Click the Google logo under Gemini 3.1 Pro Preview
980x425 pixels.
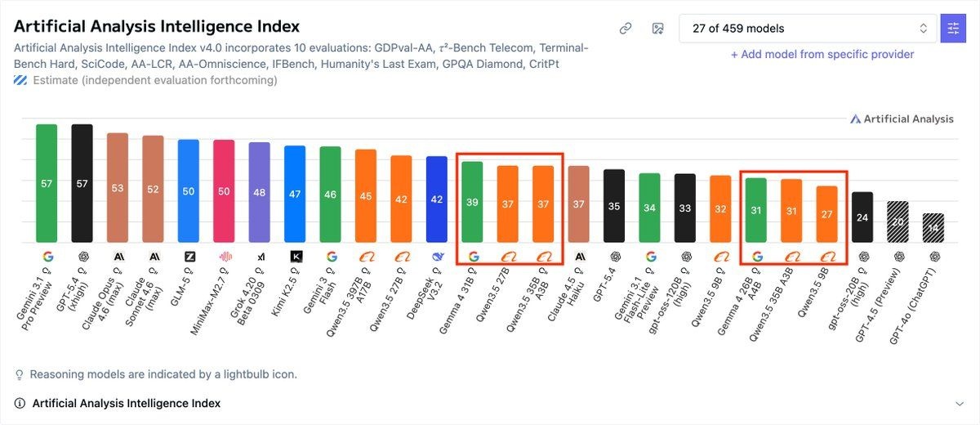(47, 256)
